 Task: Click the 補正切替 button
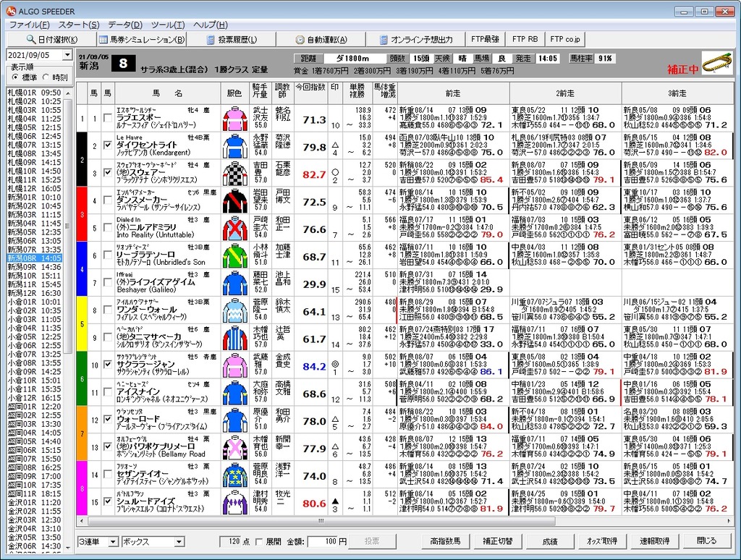click(x=497, y=541)
